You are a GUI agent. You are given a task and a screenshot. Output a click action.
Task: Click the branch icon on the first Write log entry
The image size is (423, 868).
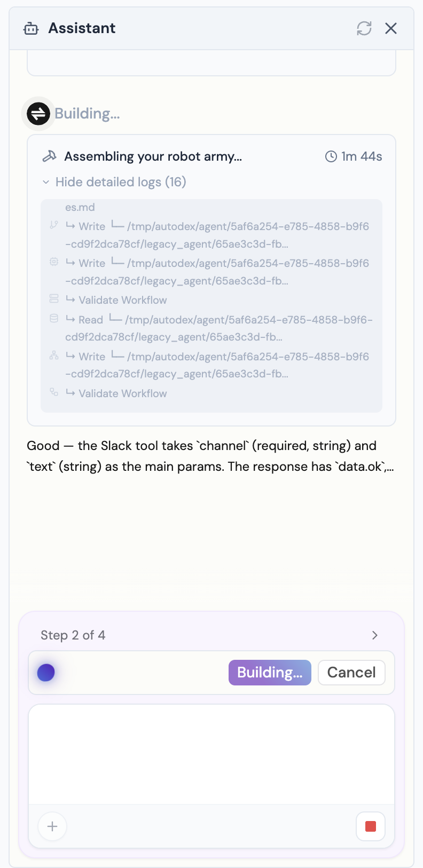[53, 225]
